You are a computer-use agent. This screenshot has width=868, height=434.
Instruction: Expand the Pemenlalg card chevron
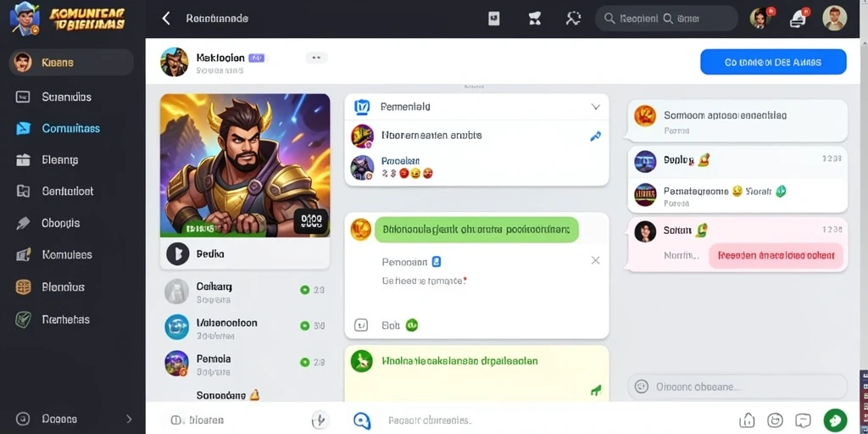(596, 107)
